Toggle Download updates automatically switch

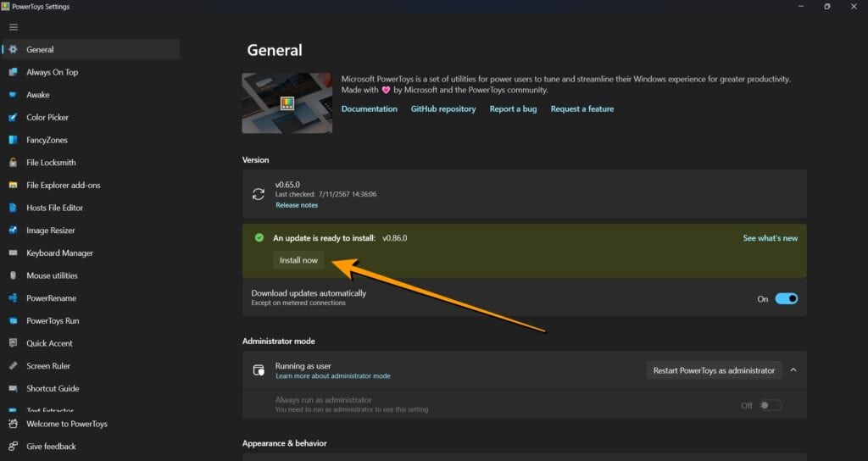tap(786, 298)
